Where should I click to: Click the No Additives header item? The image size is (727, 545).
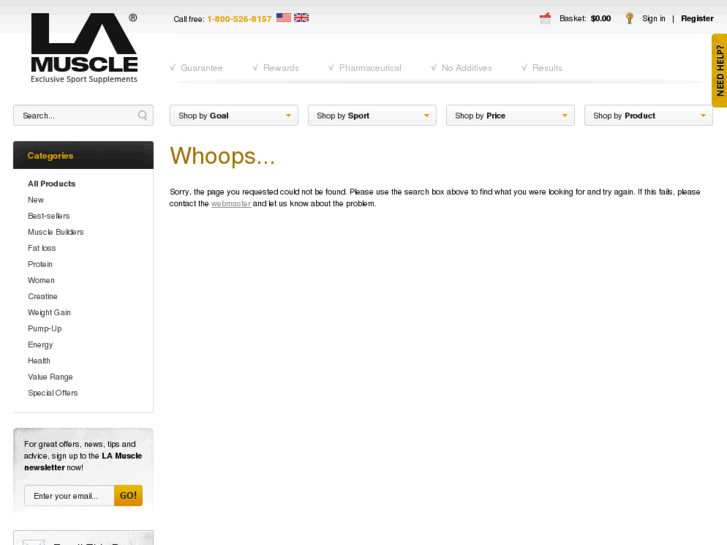tap(461, 68)
